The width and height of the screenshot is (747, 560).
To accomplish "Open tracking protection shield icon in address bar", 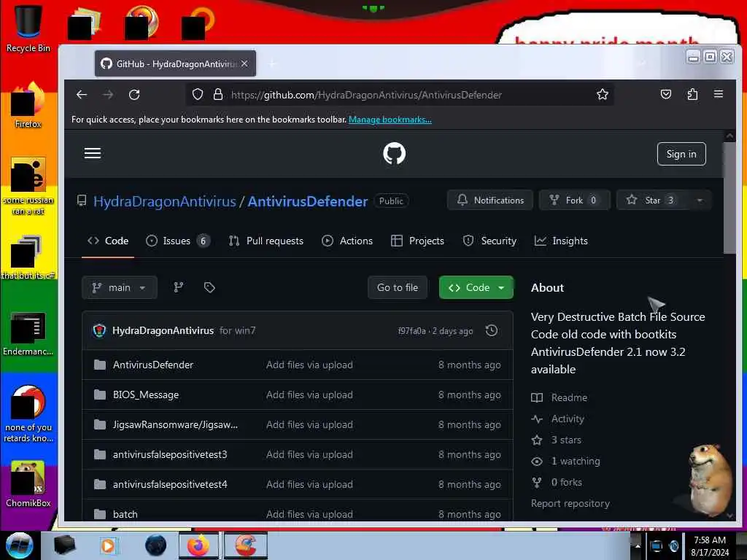I will [x=197, y=94].
